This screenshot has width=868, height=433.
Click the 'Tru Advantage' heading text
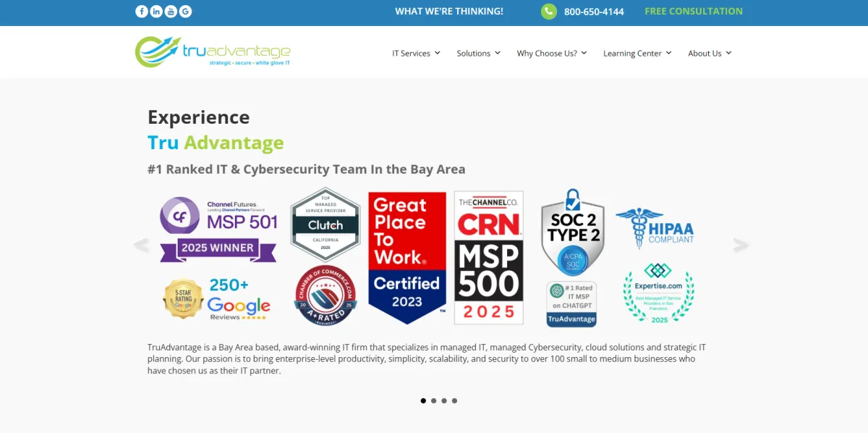(x=216, y=142)
